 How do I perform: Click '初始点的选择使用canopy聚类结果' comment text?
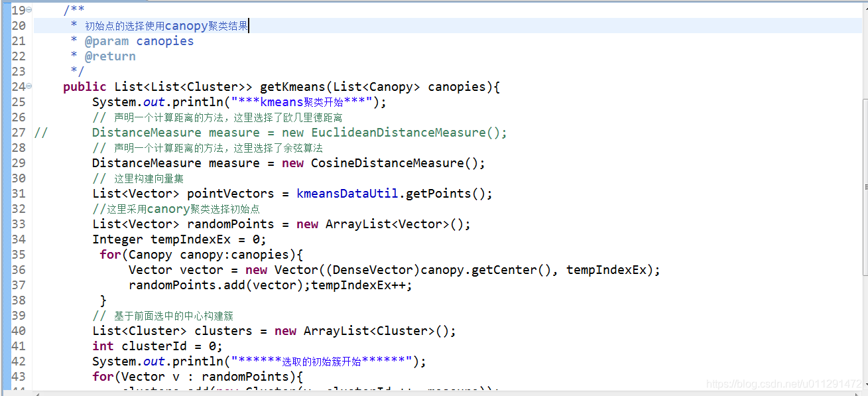(166, 26)
